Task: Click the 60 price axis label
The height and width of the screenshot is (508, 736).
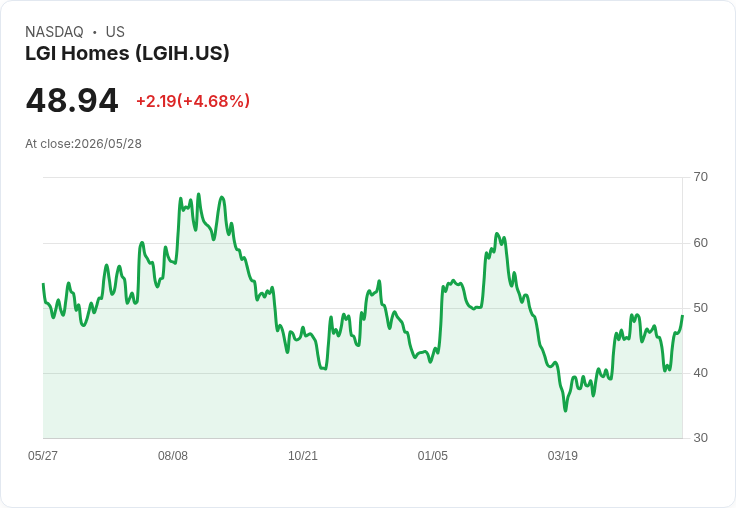Action: [700, 243]
